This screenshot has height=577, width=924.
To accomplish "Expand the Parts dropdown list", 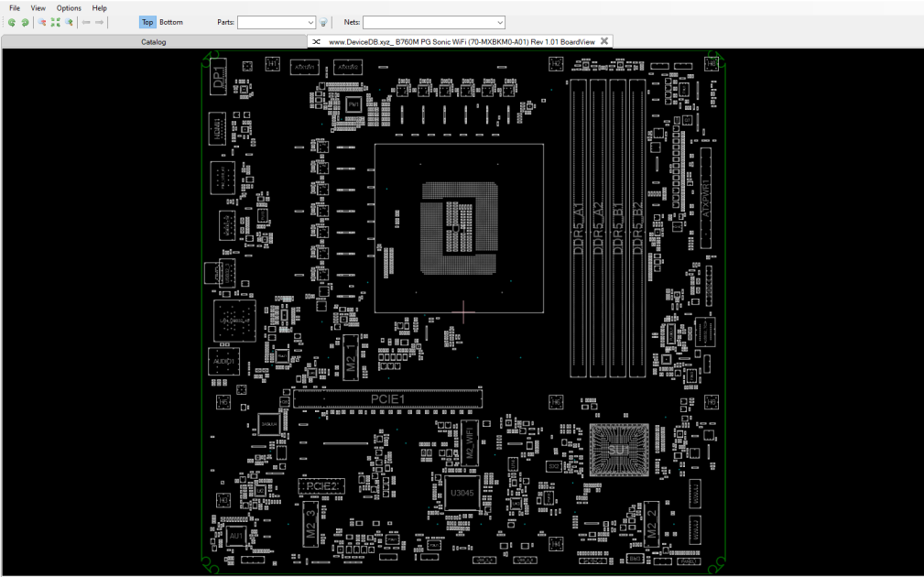I will (x=310, y=22).
